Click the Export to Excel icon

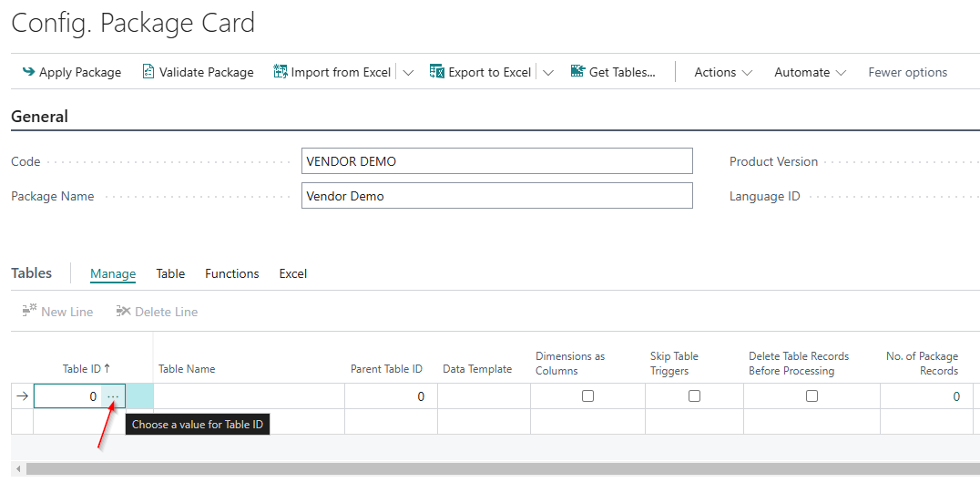[437, 72]
